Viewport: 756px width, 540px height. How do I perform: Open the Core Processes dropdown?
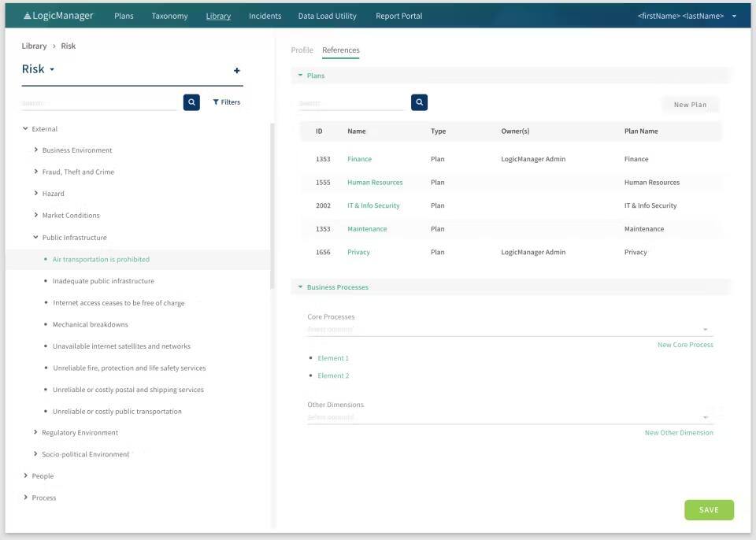510,330
